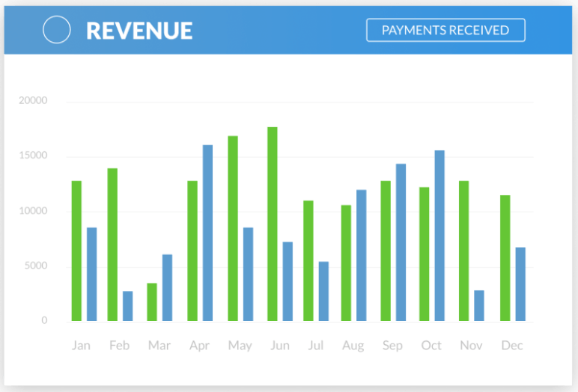Click the Jun month axis label
This screenshot has height=392, width=578.
(x=278, y=346)
